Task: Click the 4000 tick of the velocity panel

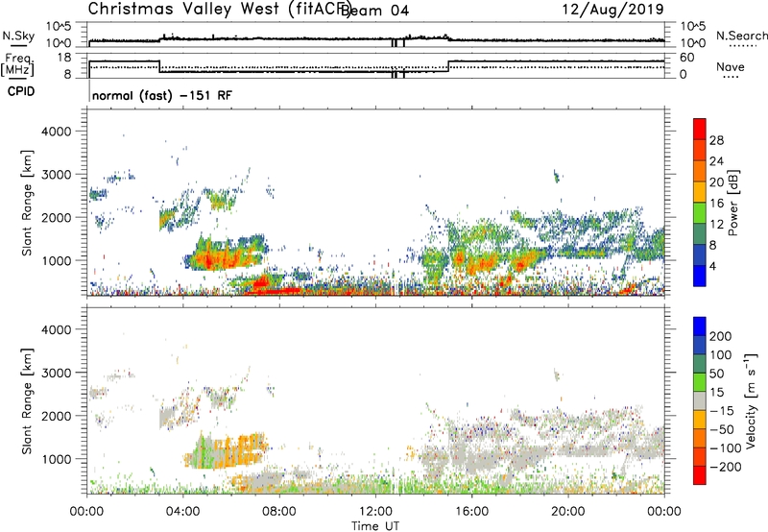Action: pyautogui.click(x=57, y=329)
